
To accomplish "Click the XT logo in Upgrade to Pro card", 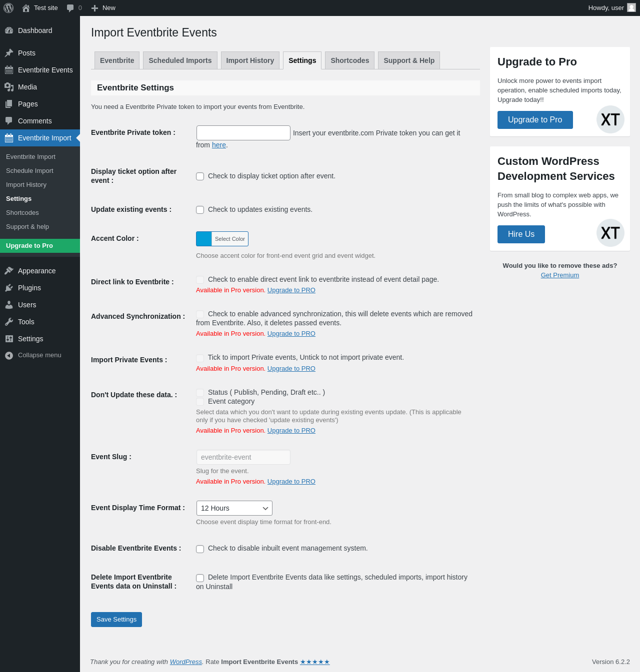I will 610,119.
